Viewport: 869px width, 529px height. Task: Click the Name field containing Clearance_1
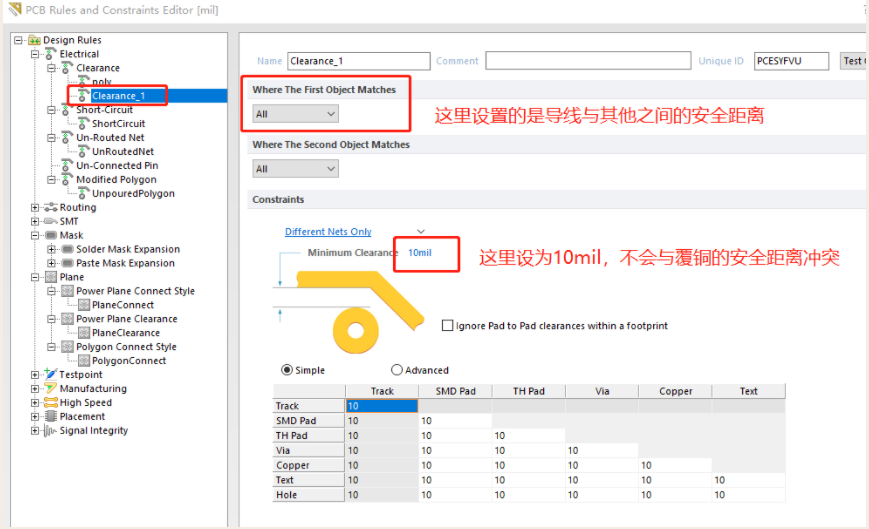tap(358, 61)
